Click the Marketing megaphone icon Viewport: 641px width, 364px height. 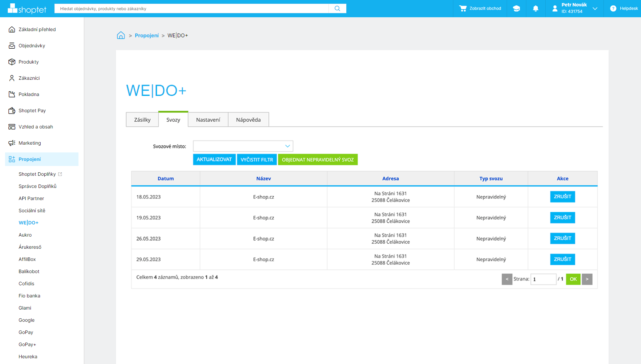[12, 143]
